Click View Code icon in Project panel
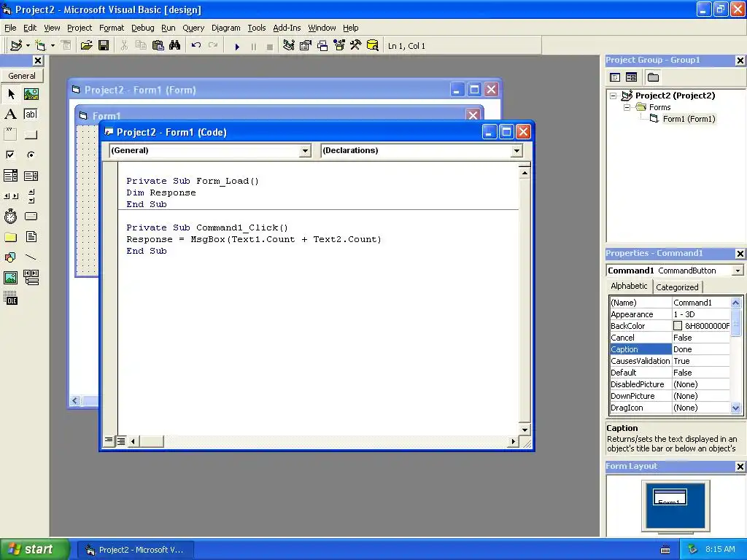The image size is (747, 560). pyautogui.click(x=615, y=77)
